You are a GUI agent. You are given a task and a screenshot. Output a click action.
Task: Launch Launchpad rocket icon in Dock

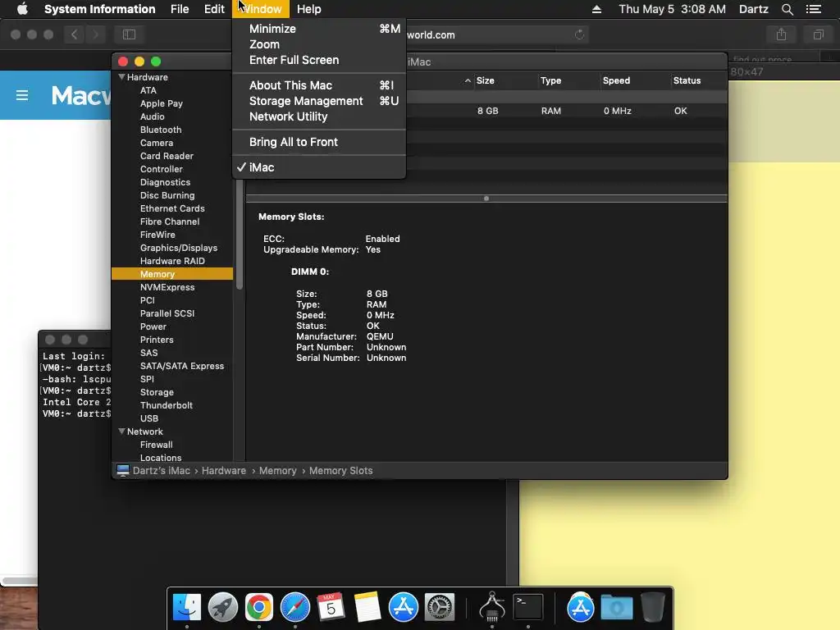click(223, 606)
